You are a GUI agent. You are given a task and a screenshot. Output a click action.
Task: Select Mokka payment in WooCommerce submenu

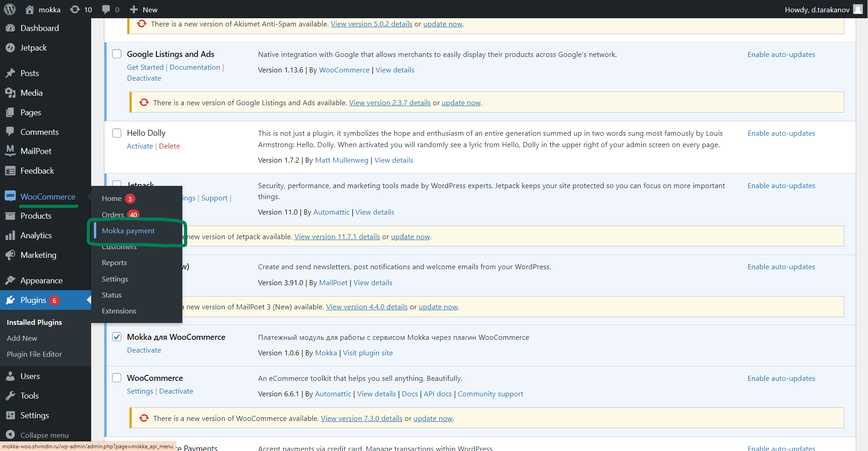[128, 231]
